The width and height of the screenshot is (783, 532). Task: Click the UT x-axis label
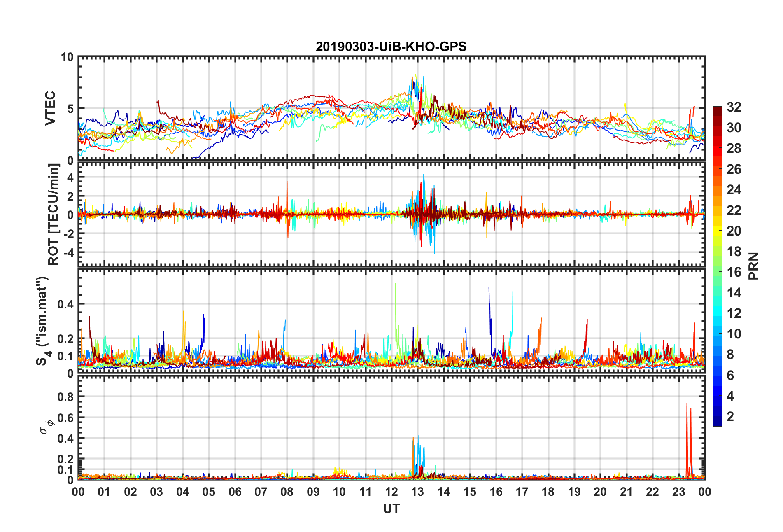click(x=391, y=509)
